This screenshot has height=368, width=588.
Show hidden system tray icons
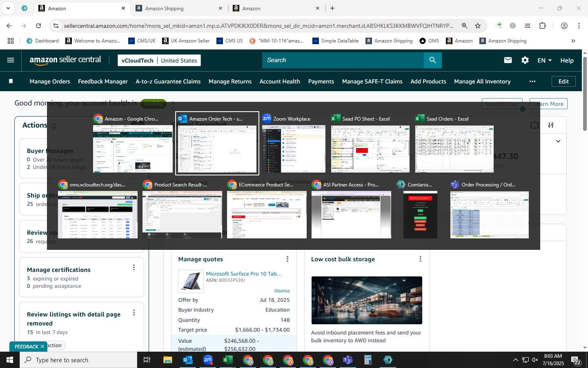(515, 360)
